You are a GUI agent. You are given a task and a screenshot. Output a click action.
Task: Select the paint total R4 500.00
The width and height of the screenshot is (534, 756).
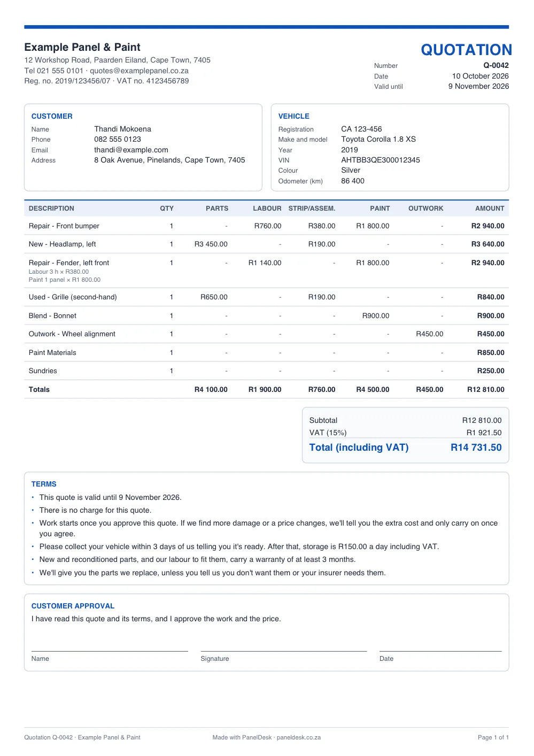[373, 389]
